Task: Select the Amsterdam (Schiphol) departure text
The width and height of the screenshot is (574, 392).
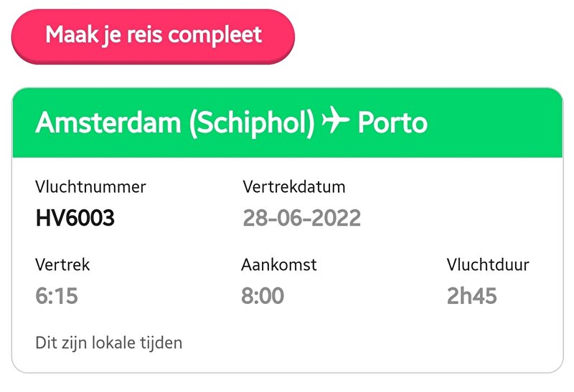Action: [x=175, y=123]
